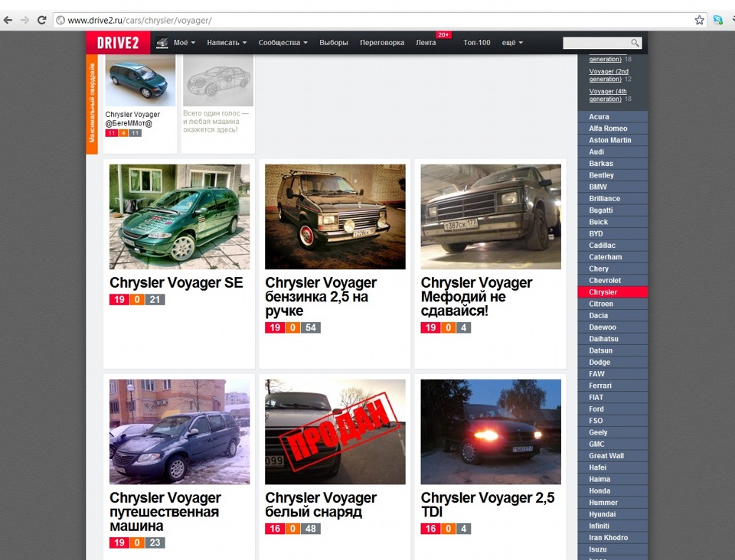Open the @БегеММот@ Voyager thumbnail
This screenshot has width=735, height=560.
140,80
